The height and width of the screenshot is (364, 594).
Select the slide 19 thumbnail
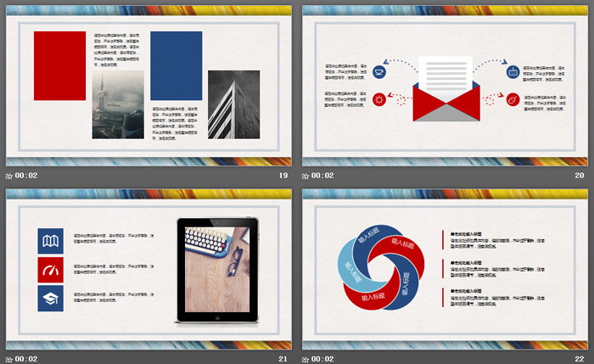pyautogui.click(x=148, y=83)
